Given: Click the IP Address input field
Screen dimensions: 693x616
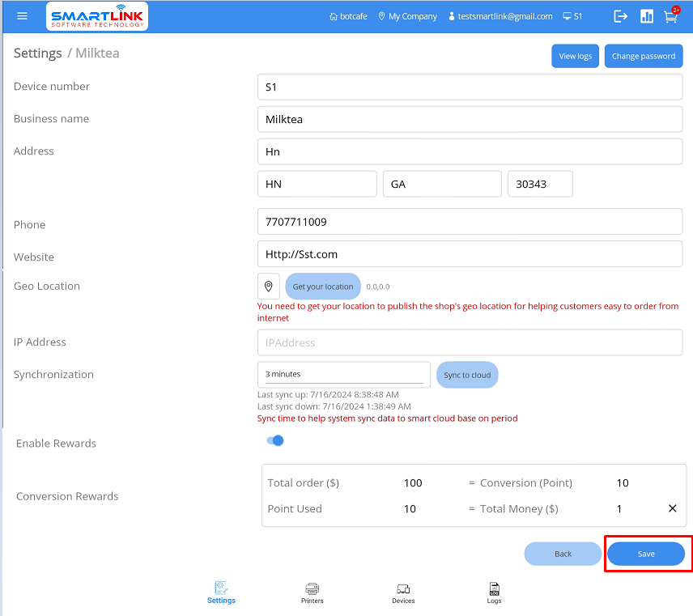Looking at the screenshot, I should (470, 342).
